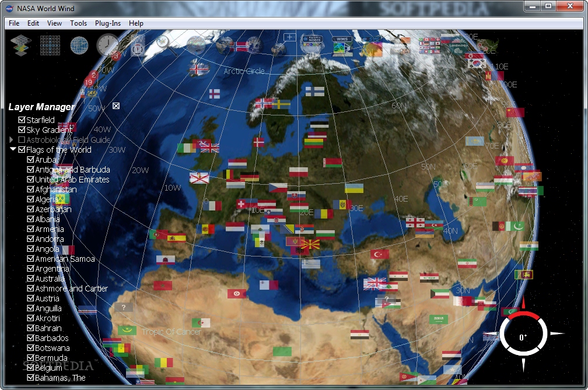The image size is (588, 390).
Task: Uncheck the Flags of the World checkbox
Action: pyautogui.click(x=22, y=149)
